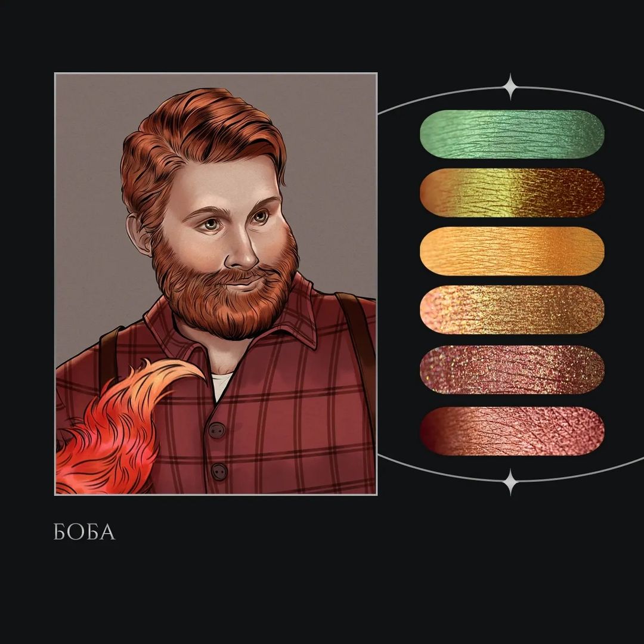Click the upper shirt button
The image size is (644, 644).
click(216, 431)
